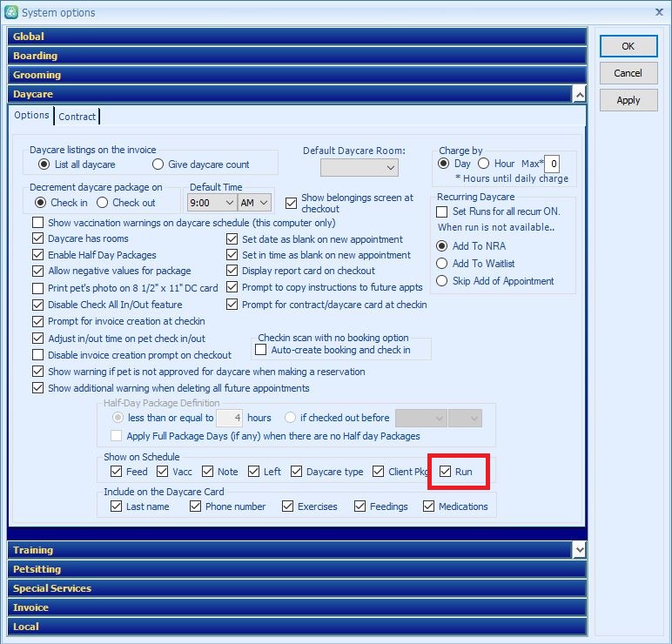Toggle Feed on schedule checkbox
The image size is (672, 644).
pyautogui.click(x=116, y=472)
